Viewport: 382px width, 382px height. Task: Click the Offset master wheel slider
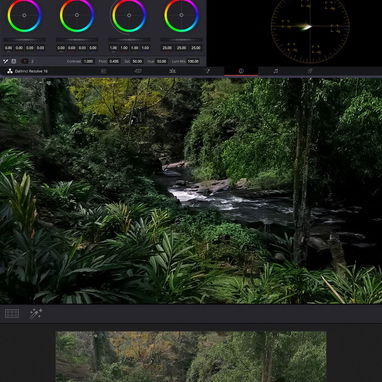[181, 40]
